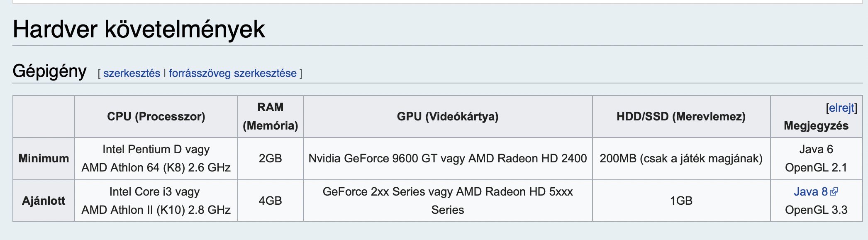This screenshot has width=868, height=240.
Task: Click the Hardver követelmények heading
Action: 139,29
